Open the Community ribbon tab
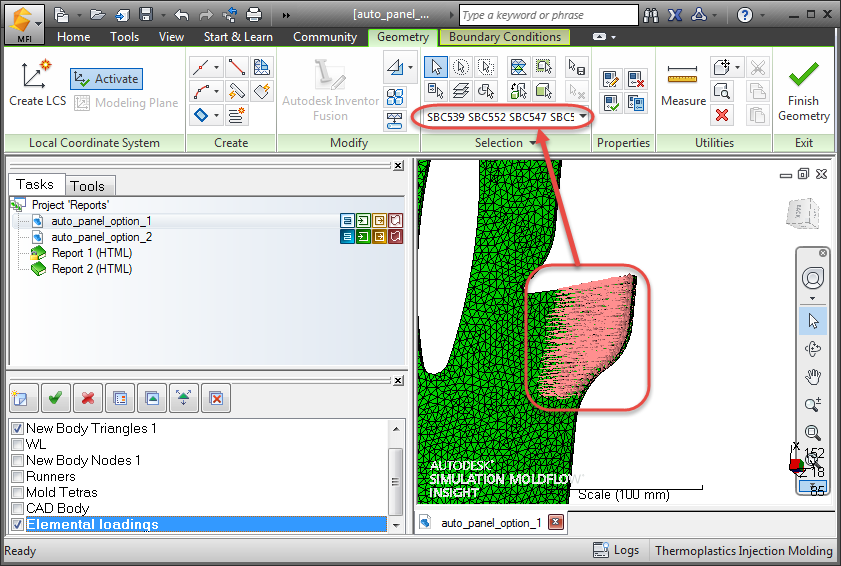 324,37
